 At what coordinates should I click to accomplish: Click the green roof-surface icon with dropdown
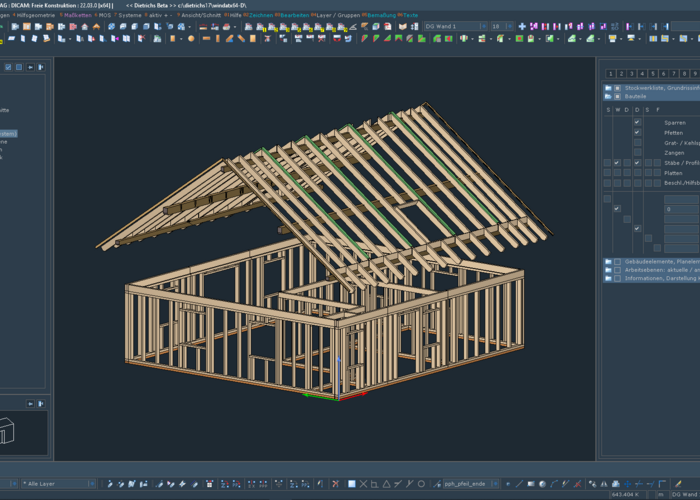coord(572,39)
